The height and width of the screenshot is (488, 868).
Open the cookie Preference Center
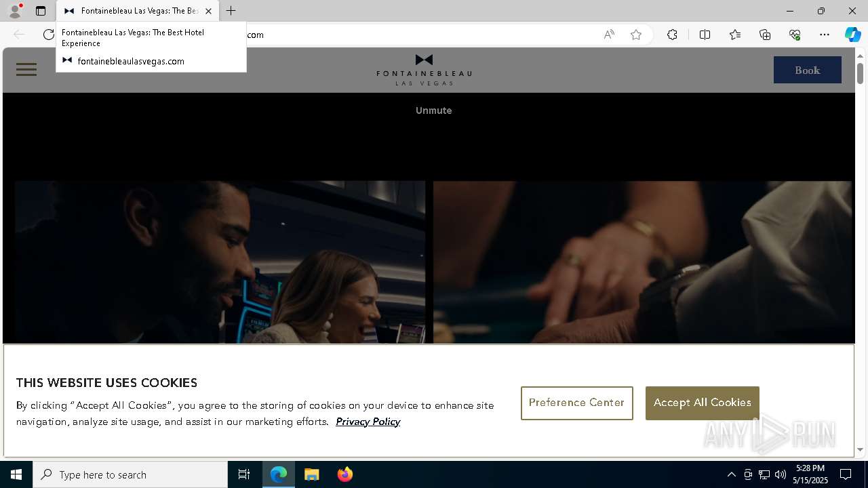click(x=576, y=403)
